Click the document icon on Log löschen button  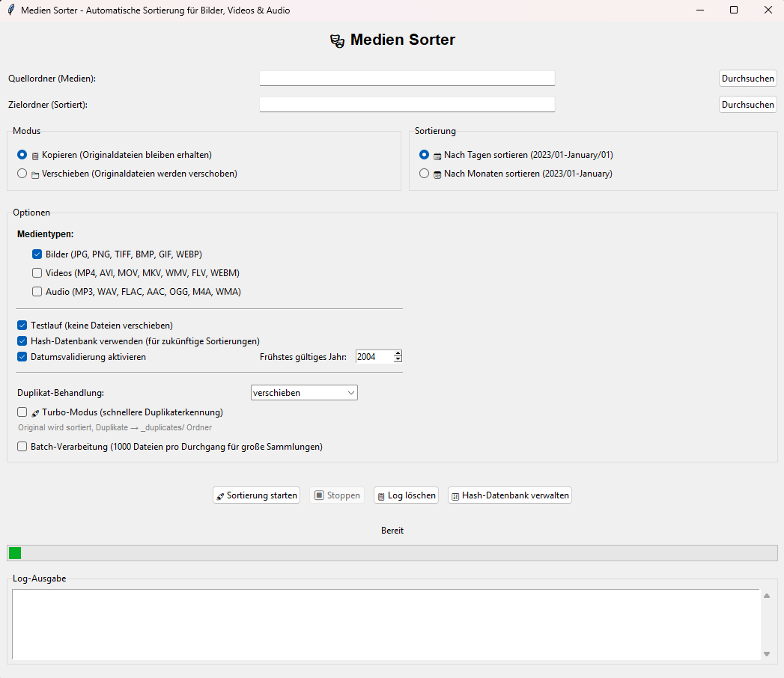pyautogui.click(x=383, y=495)
